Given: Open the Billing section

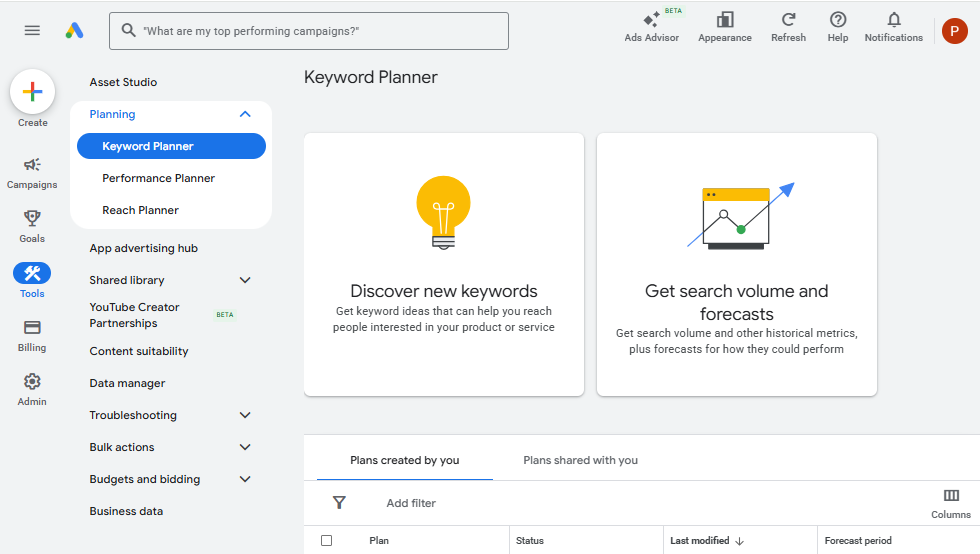Looking at the screenshot, I should [x=32, y=336].
